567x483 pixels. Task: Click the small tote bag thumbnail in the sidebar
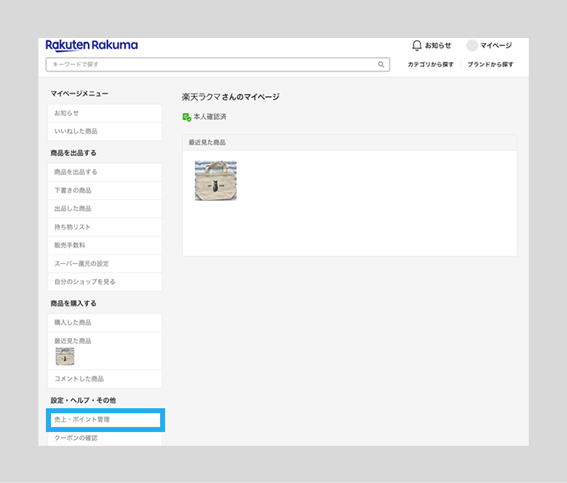tap(65, 356)
